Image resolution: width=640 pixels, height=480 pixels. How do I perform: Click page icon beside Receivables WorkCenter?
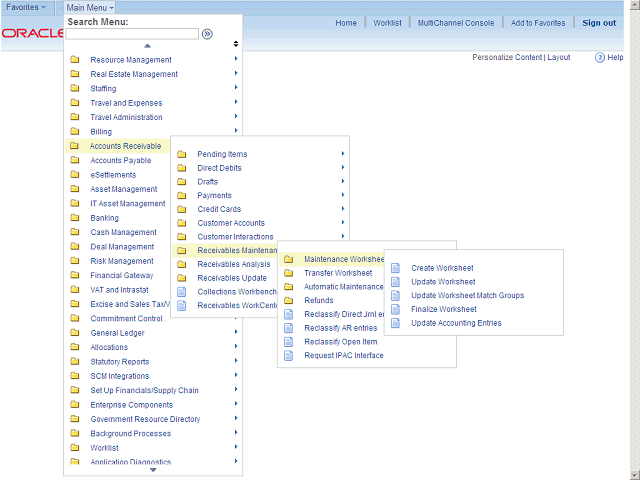(182, 306)
